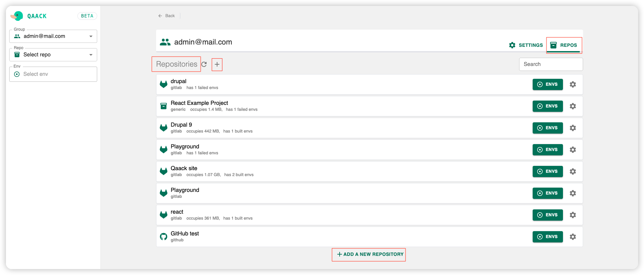Image resolution: width=644 pixels, height=275 pixels.
Task: Open settings gear for Drupal 9
Action: pos(573,128)
